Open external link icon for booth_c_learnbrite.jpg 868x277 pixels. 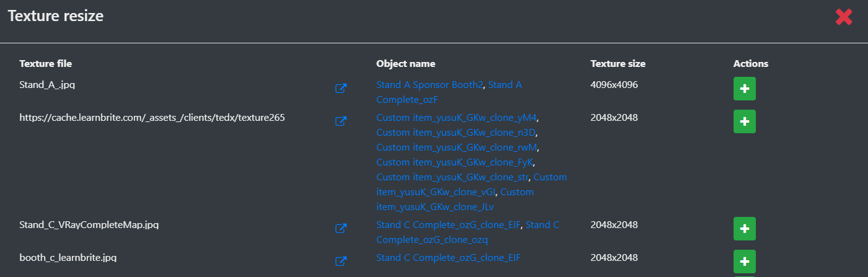pos(340,262)
